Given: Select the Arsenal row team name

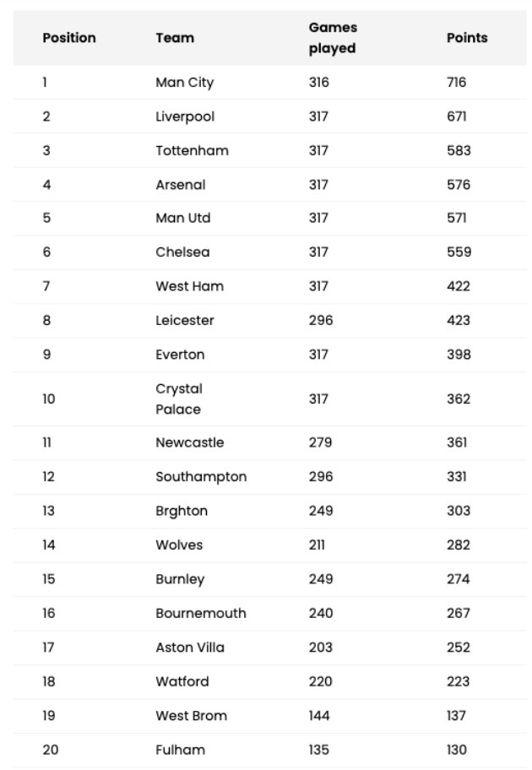Looking at the screenshot, I should 181,185.
